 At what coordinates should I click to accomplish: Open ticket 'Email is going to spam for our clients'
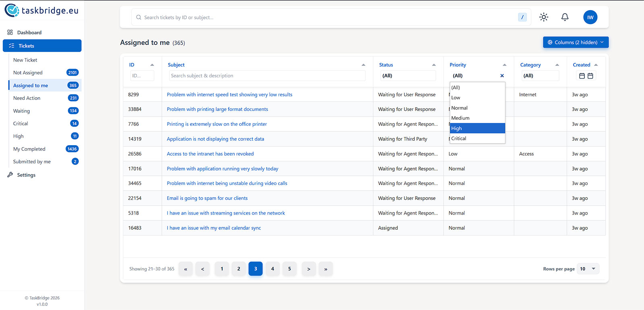point(207,198)
